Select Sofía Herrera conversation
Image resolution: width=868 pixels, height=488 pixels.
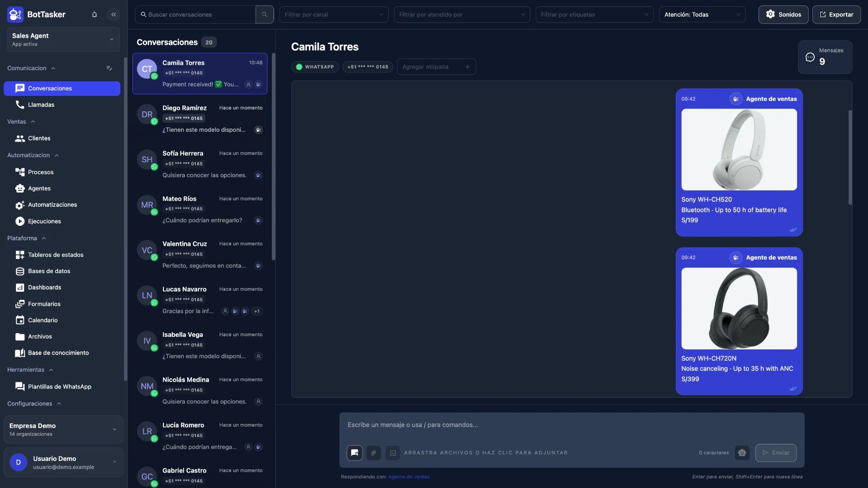200,164
